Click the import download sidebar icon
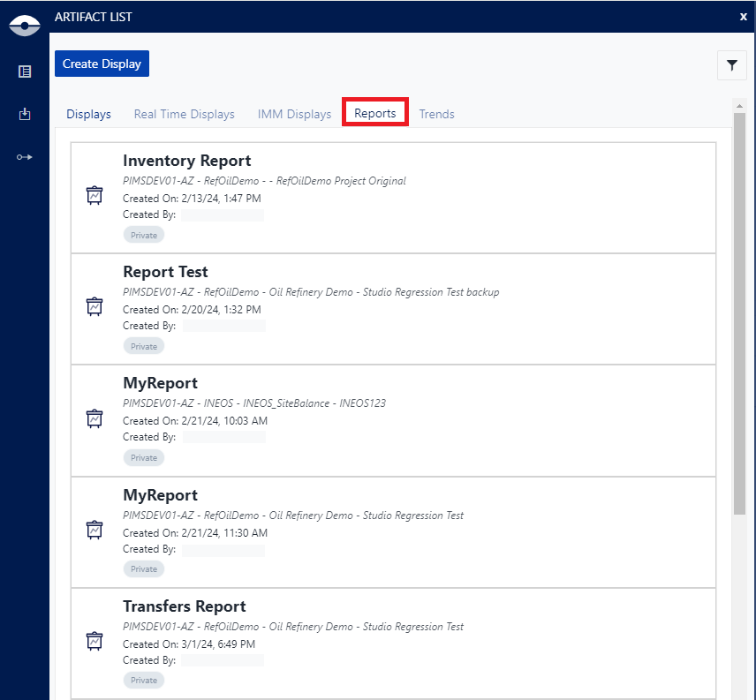 (x=25, y=114)
